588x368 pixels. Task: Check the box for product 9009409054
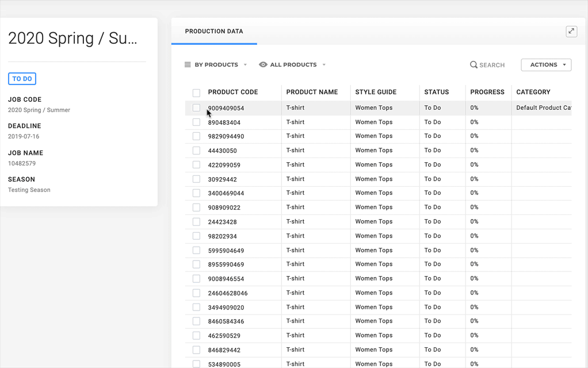click(196, 108)
